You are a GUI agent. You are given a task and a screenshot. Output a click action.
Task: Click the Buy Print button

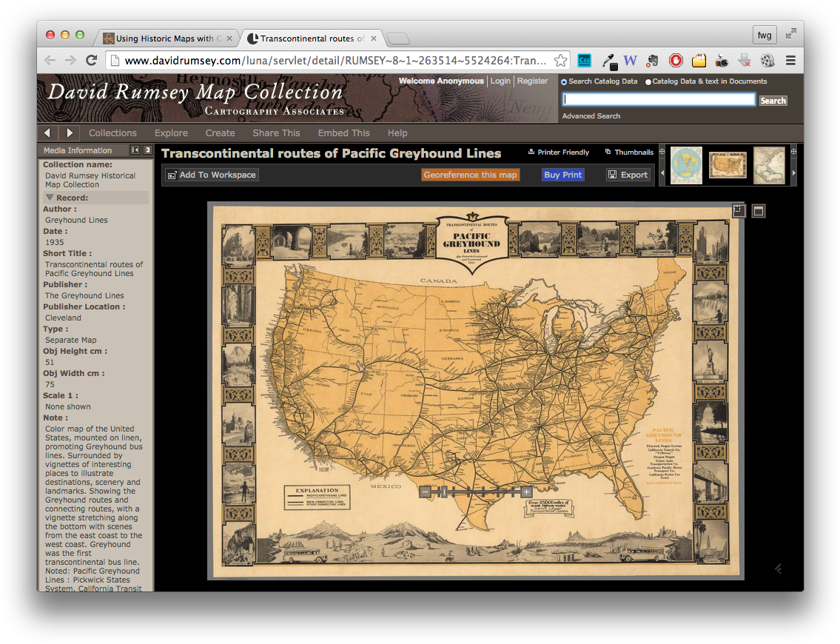(562, 174)
